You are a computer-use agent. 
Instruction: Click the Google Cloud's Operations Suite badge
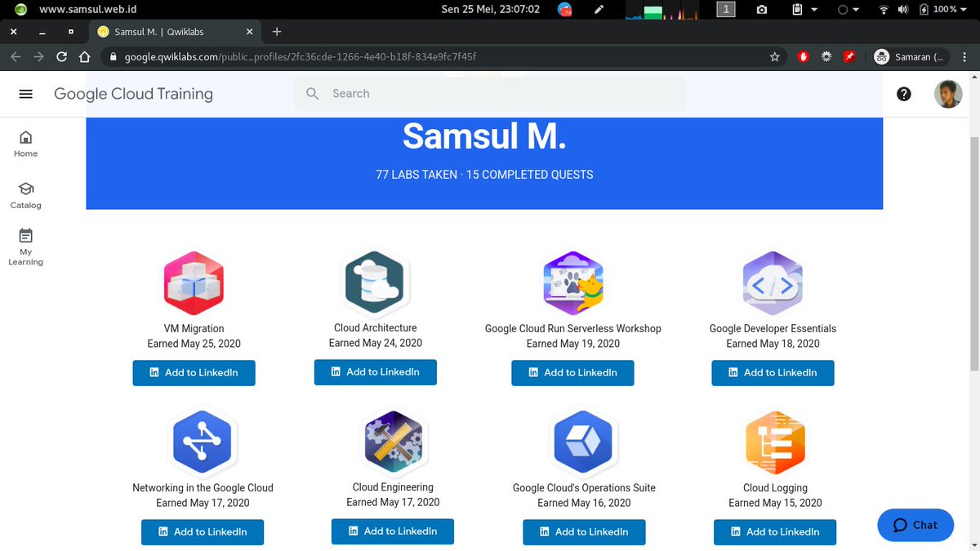pyautogui.click(x=584, y=442)
